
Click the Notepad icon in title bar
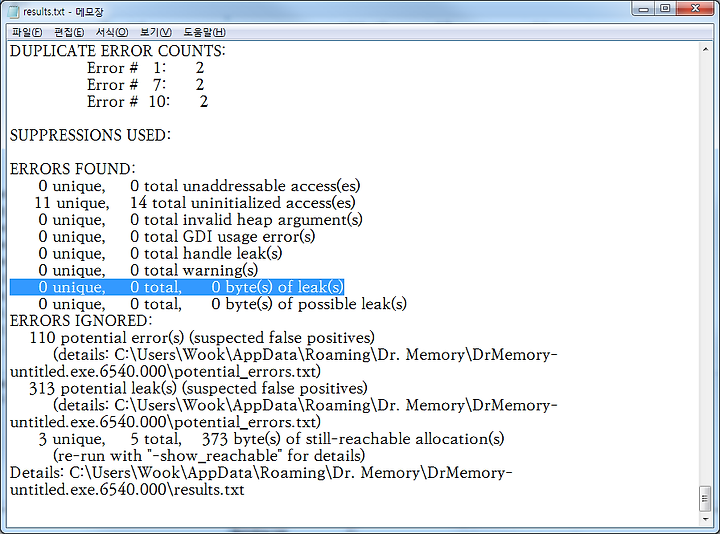(x=14, y=12)
